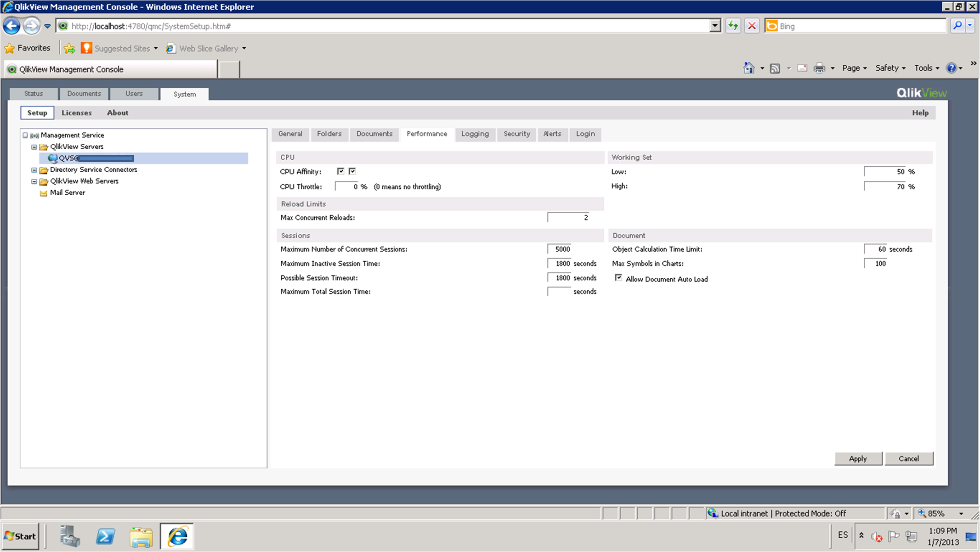Open the Tools menu dropdown

click(927, 68)
